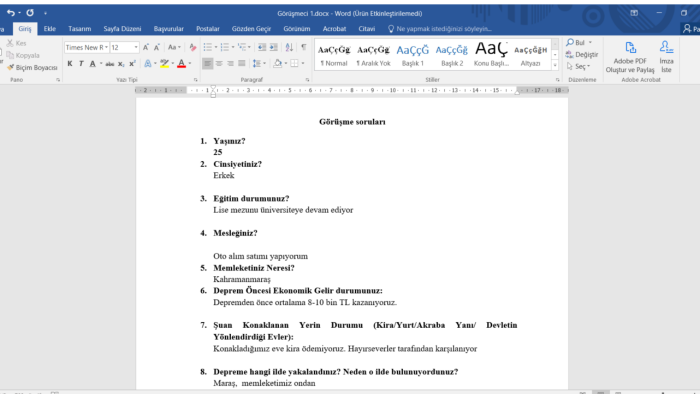This screenshot has height=394, width=700.
Task: Click Adobe PDF Oluştur ve Paylaş
Action: 630,57
